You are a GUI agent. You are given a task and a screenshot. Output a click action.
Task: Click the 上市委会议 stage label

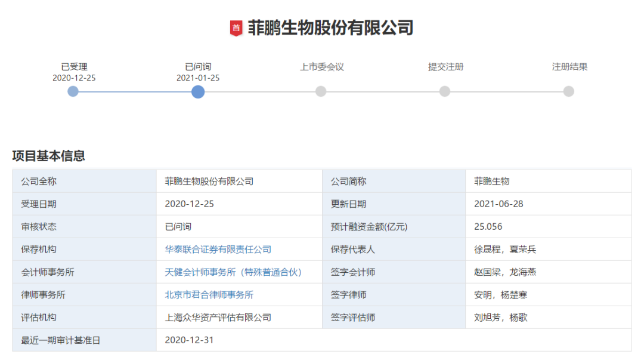click(321, 67)
